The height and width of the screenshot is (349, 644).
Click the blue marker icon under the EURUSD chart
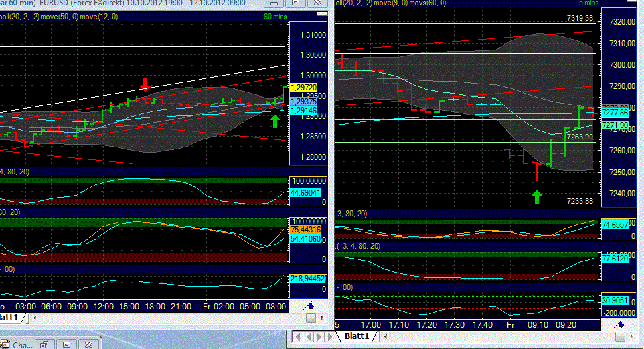point(309,306)
